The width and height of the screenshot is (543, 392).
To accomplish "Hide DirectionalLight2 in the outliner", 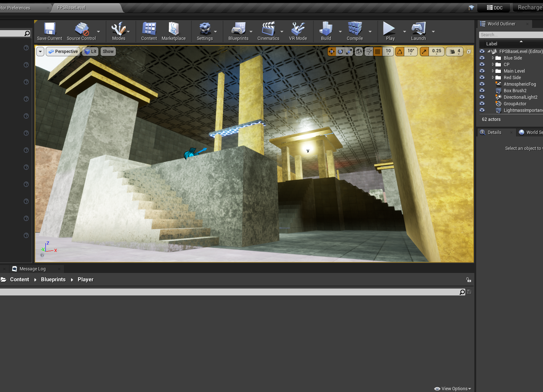I will [x=482, y=97].
